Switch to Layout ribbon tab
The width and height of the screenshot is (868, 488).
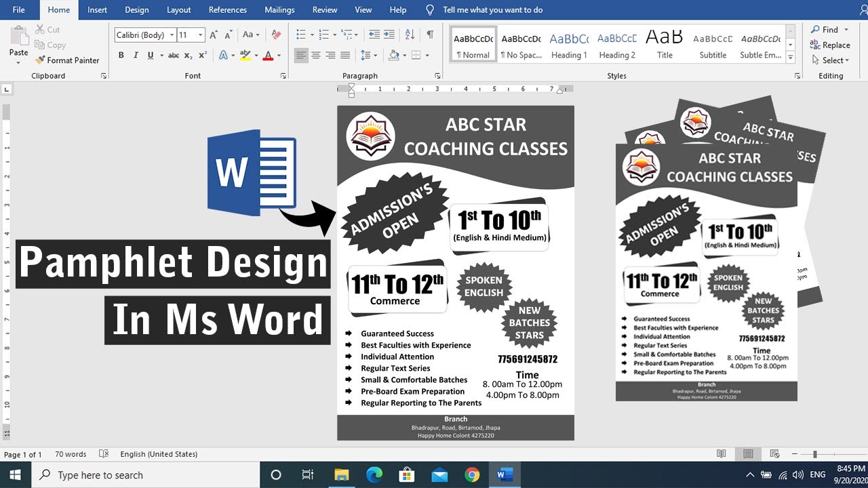click(179, 9)
